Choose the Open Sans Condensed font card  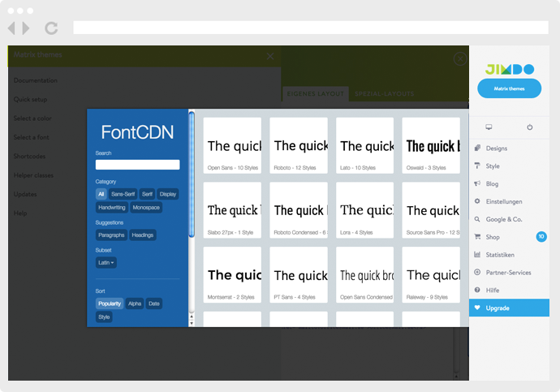click(364, 274)
